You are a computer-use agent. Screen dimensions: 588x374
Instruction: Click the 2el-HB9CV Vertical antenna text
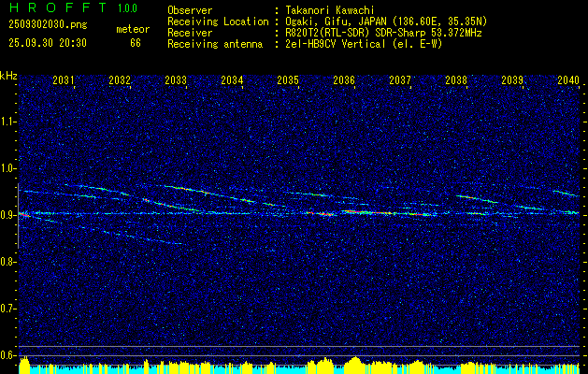(364, 44)
